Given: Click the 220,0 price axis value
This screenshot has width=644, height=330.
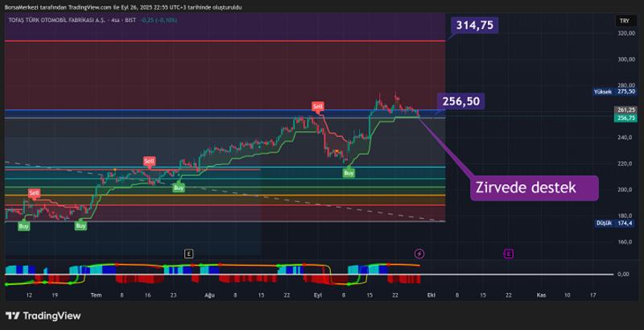Looking at the screenshot, I should tap(626, 163).
